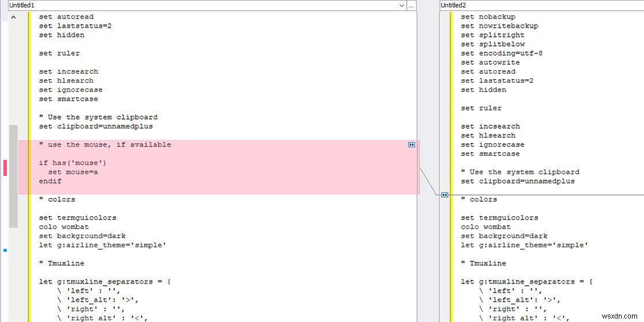This screenshot has width=644, height=322.
Task: Click "\ 'left_alt': '>'," in the right pane
Action: (520, 300)
